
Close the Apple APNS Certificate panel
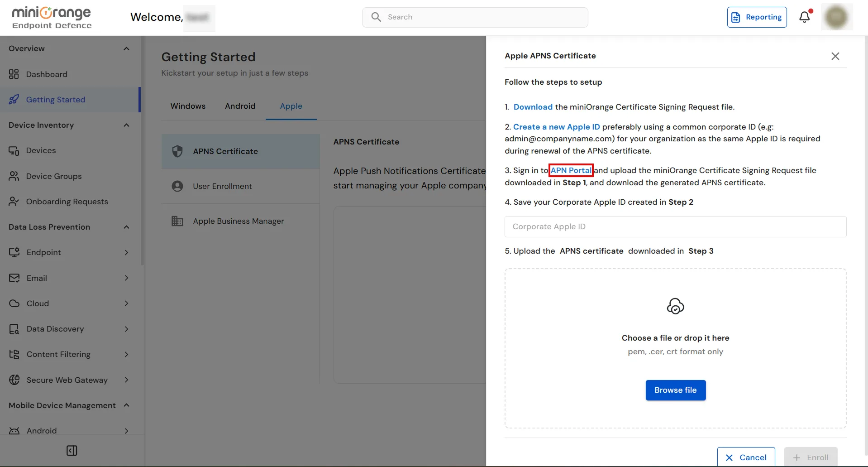835,56
